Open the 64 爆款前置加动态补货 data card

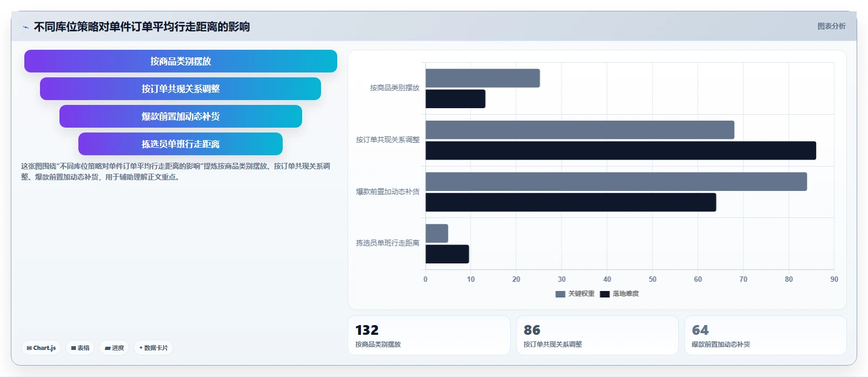pyautogui.click(x=765, y=335)
